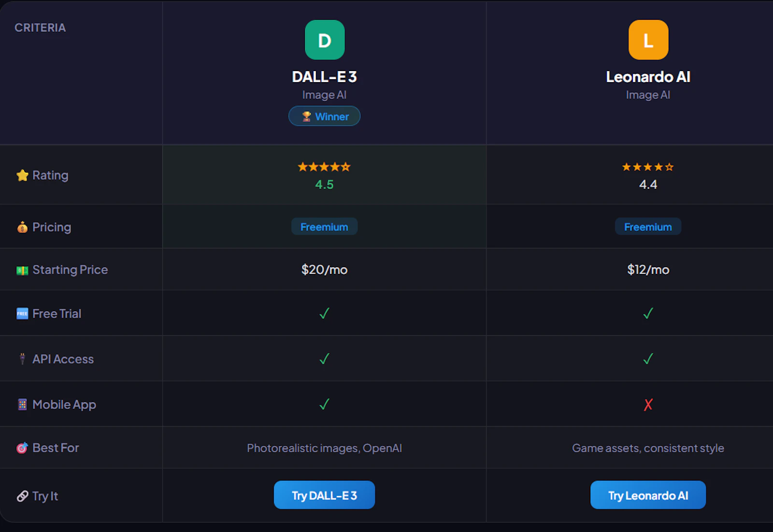Click Leonardo AI Freemium pricing badge
The height and width of the screenshot is (532, 773).
(648, 227)
